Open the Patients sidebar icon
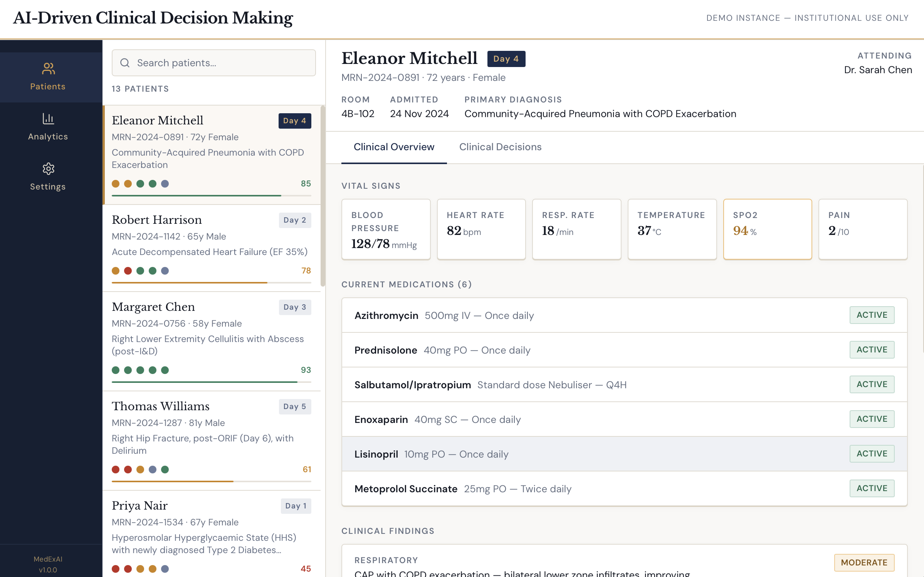Image resolution: width=924 pixels, height=577 pixels. [x=48, y=69]
